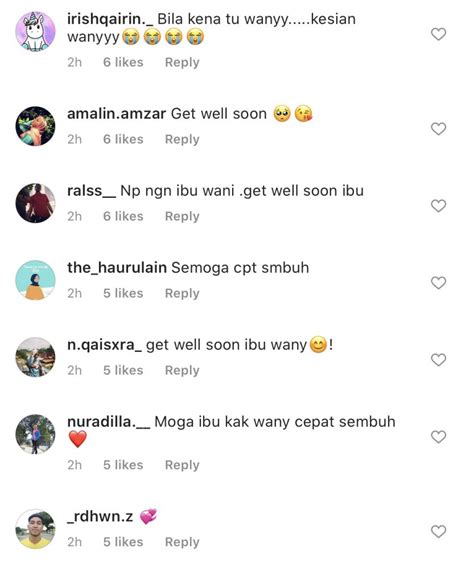
Task: Like irishqairin._'s comment with heart icon
Action: (438, 34)
